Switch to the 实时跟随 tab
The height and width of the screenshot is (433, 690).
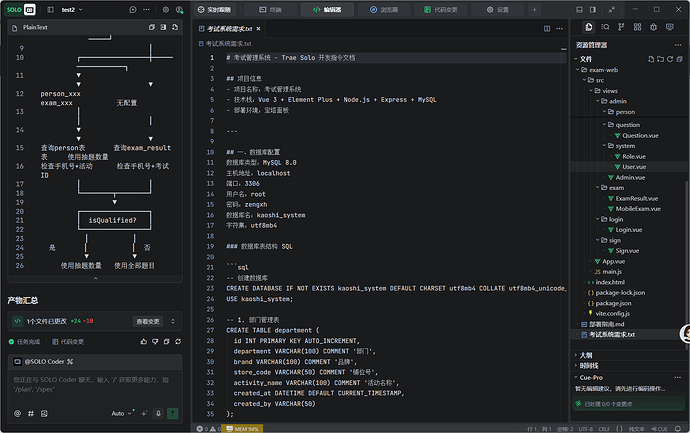[x=215, y=10]
